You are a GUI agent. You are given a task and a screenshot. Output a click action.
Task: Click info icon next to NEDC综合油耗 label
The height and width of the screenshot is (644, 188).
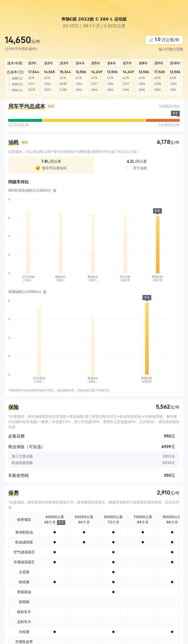pos(55,191)
